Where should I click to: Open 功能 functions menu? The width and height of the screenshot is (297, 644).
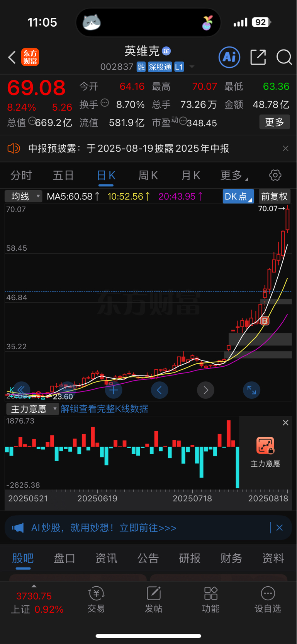(x=211, y=600)
